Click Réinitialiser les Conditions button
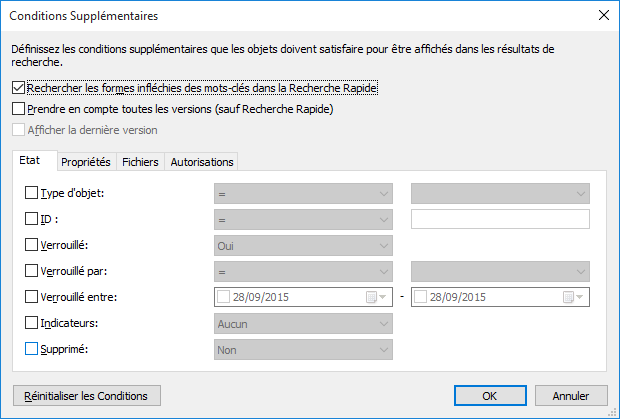Screen dimensions: 620x419 point(86,395)
